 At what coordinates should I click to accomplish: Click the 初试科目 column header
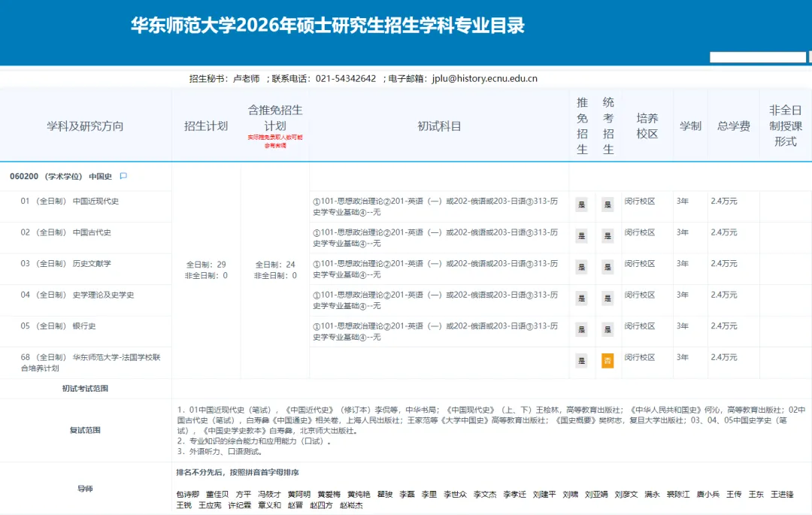point(439,126)
